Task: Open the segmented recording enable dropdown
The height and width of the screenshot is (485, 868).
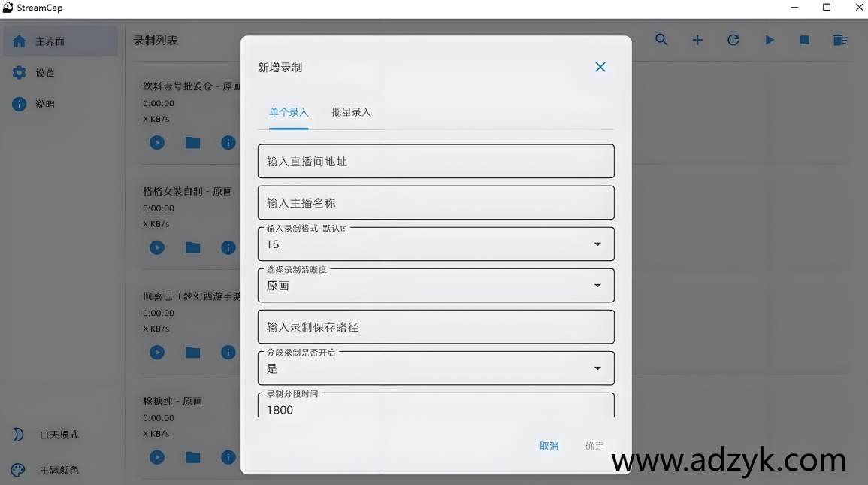Action: tap(597, 368)
